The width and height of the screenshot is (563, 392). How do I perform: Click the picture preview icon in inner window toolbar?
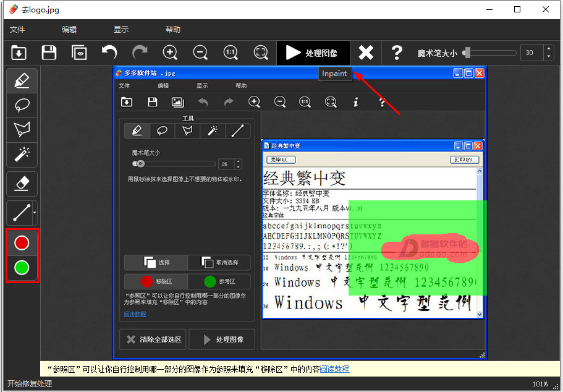178,102
